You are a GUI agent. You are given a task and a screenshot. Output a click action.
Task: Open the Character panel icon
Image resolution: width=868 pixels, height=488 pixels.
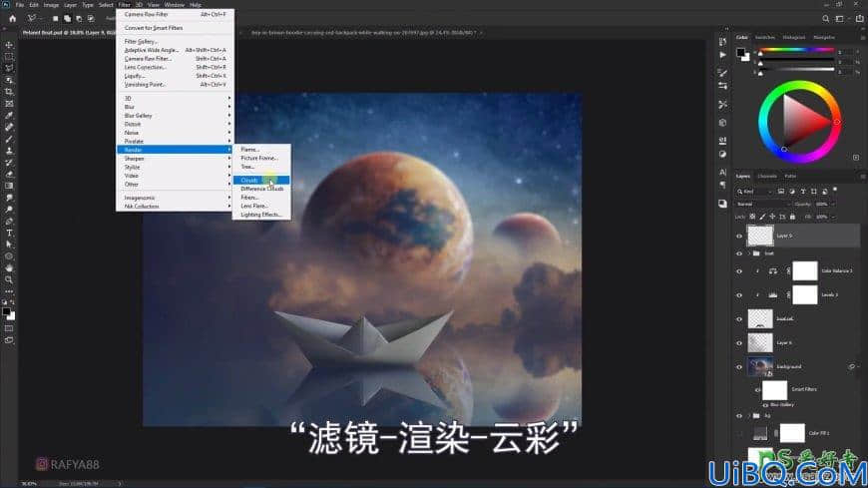pyautogui.click(x=722, y=173)
